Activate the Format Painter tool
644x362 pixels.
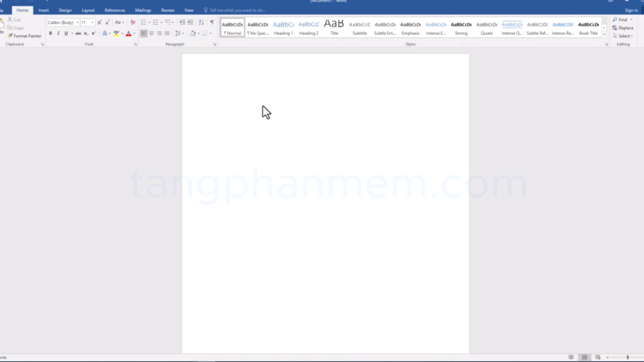click(x=25, y=36)
